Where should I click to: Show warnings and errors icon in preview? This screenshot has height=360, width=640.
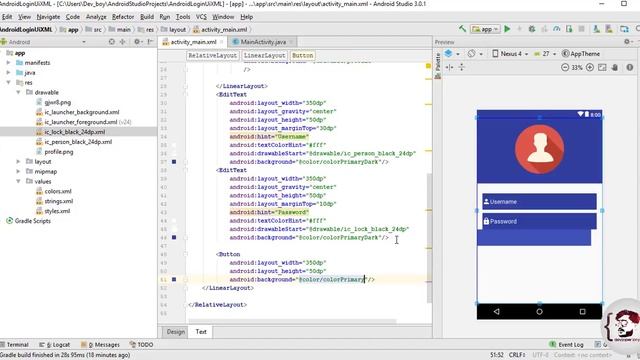[629, 67]
